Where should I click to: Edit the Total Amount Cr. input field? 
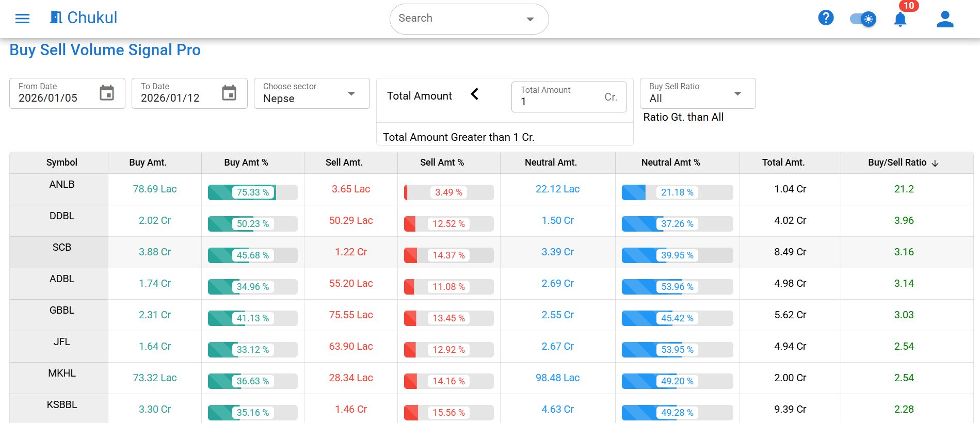pos(569,97)
